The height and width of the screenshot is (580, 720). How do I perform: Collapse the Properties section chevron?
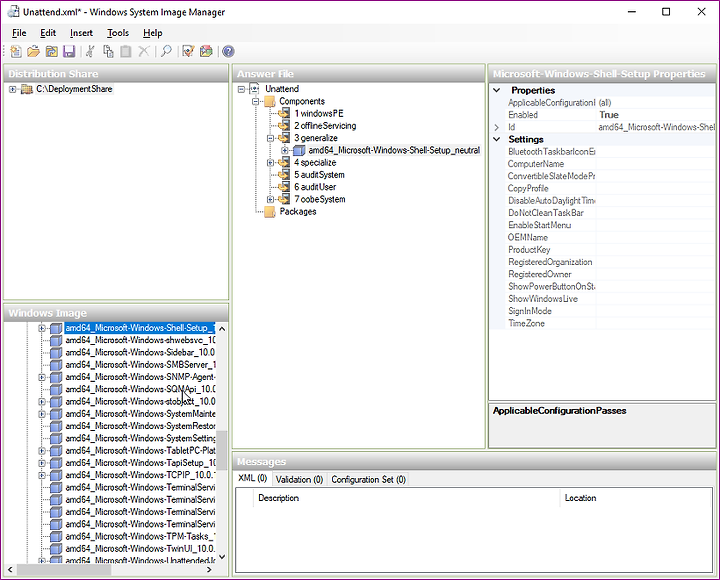coord(497,90)
